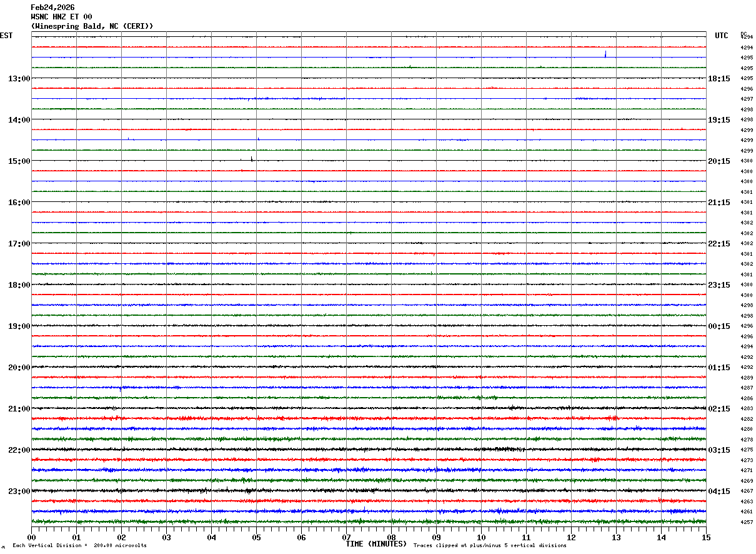Select DC offset value 4261

click(747, 512)
